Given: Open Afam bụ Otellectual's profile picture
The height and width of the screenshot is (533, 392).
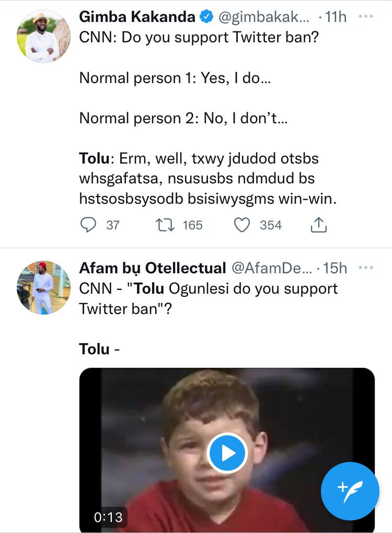Looking at the screenshot, I should click(x=44, y=287).
